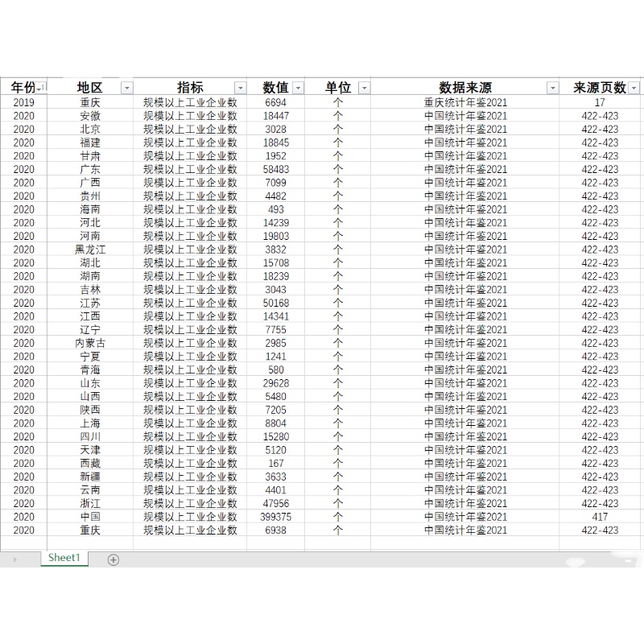The height and width of the screenshot is (644, 644).
Task: Select region cell 安徽
Action: (90, 116)
